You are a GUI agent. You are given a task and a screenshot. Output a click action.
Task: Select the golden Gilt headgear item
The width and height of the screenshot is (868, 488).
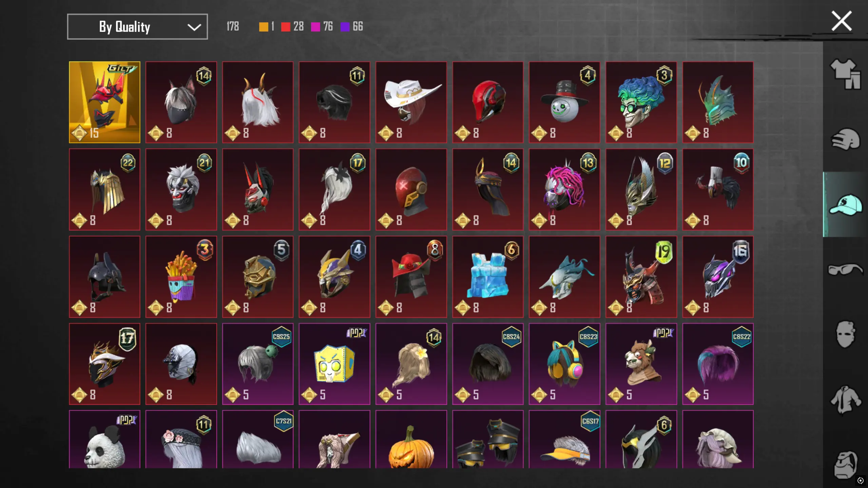(104, 102)
